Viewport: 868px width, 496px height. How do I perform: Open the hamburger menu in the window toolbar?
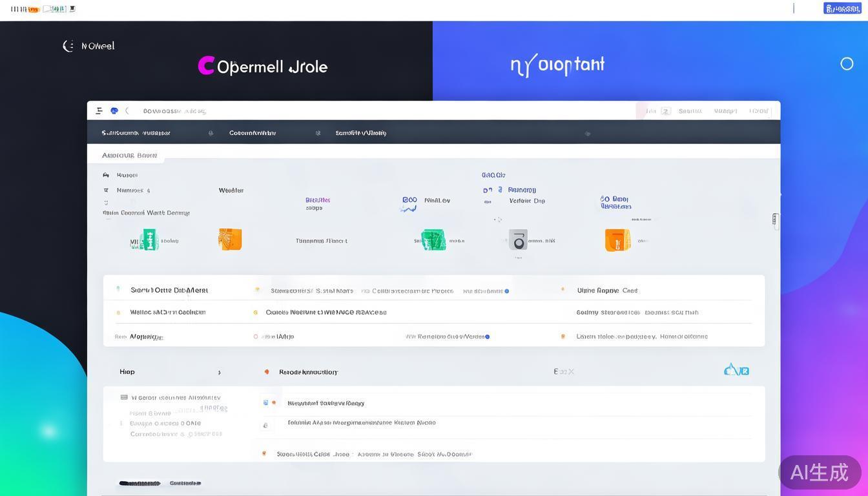tap(99, 110)
